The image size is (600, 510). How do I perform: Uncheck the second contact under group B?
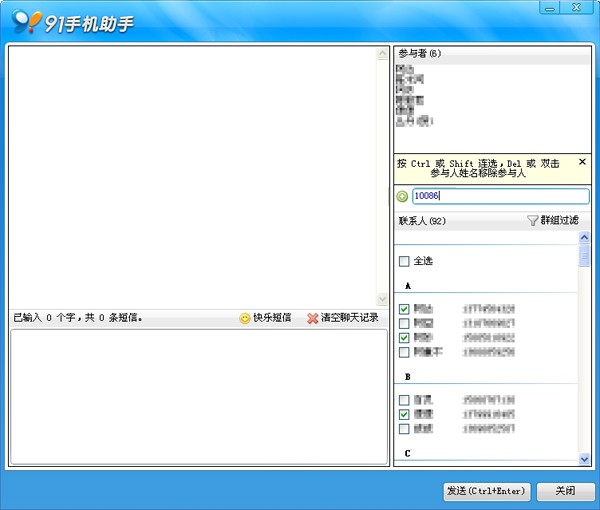[x=404, y=414]
